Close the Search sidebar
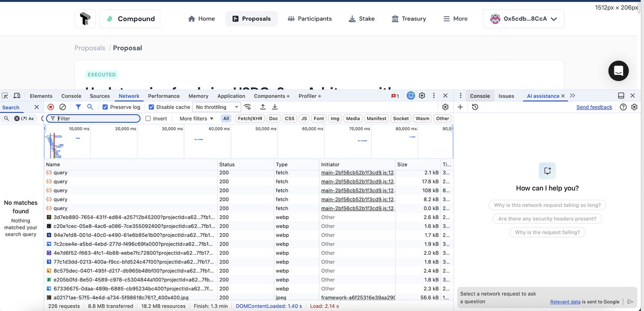 pyautogui.click(x=36, y=107)
